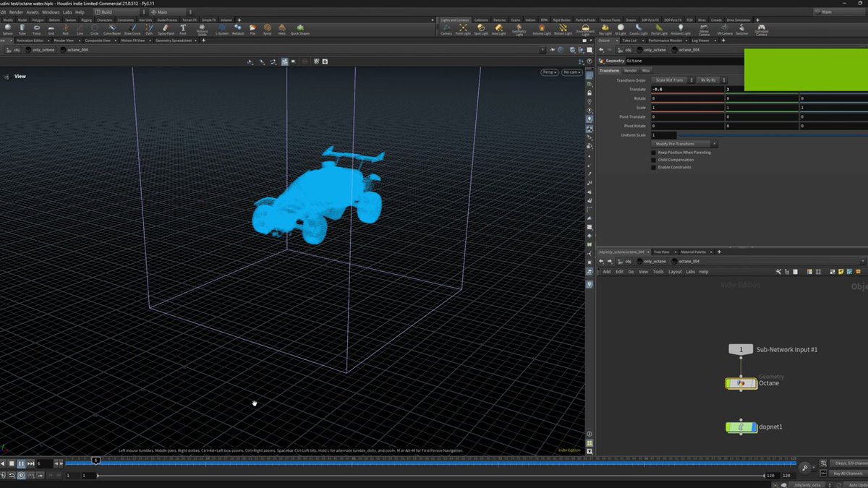The image size is (868, 488).
Task: Open the Windows menu
Action: pos(51,12)
